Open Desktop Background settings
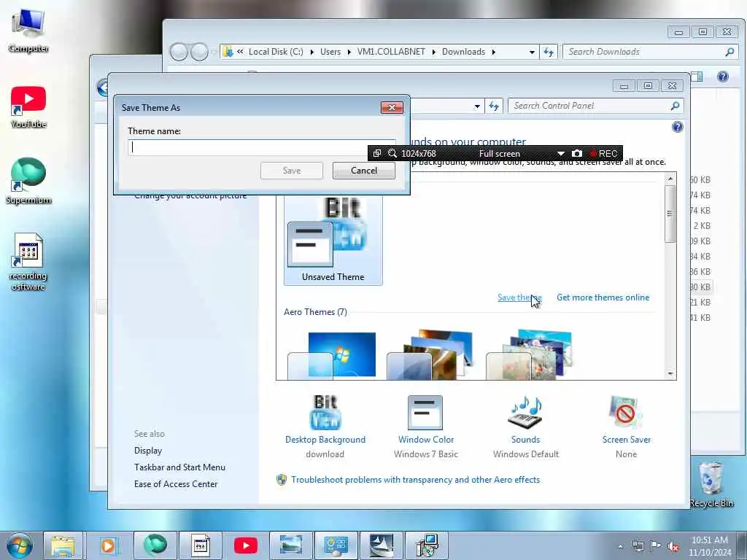Viewport: 747px width, 560px height. click(325, 427)
